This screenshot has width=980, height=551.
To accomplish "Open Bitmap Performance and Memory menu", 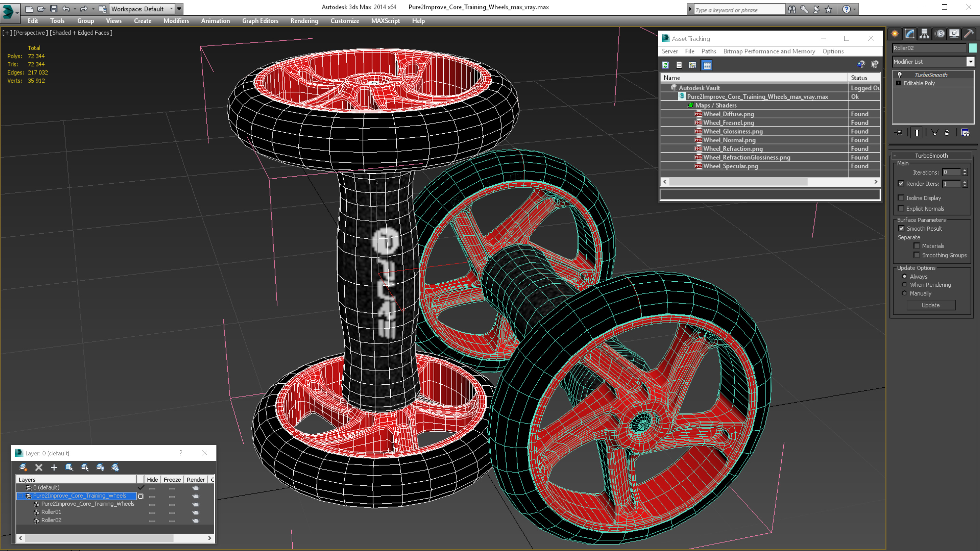I will [x=769, y=51].
